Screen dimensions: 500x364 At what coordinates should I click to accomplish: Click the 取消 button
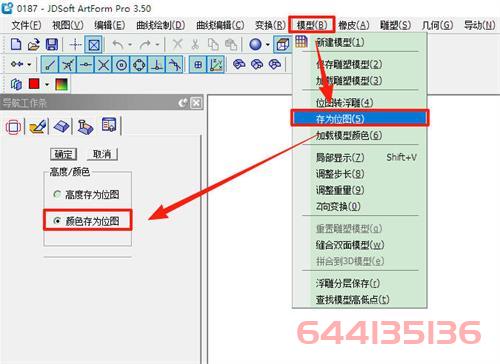(102, 154)
